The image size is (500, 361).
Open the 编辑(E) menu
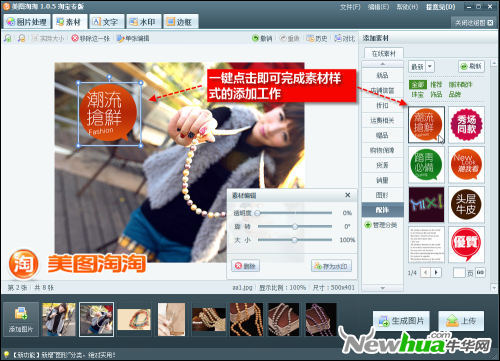(x=378, y=7)
